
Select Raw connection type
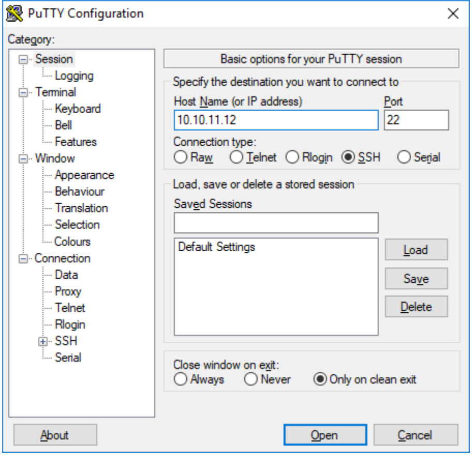click(181, 158)
